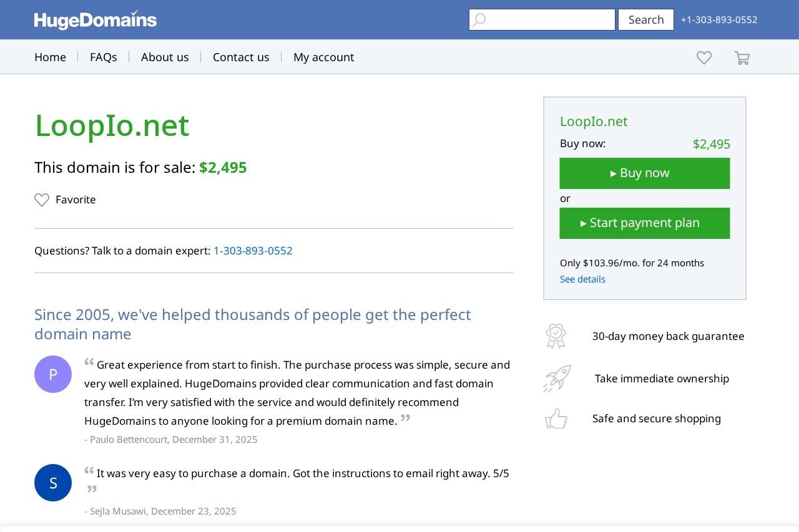This screenshot has height=532, width=799.
Task: Click the thumbs-up secure shopping icon
Action: click(556, 418)
